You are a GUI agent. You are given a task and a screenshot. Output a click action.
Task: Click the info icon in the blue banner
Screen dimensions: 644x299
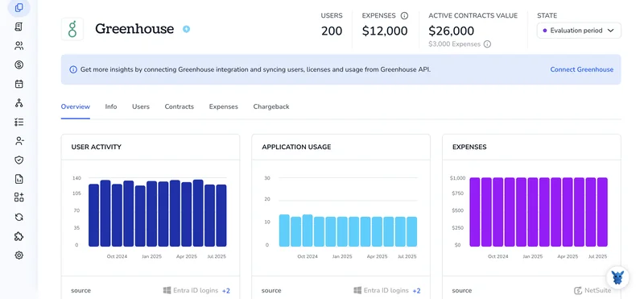coord(73,69)
